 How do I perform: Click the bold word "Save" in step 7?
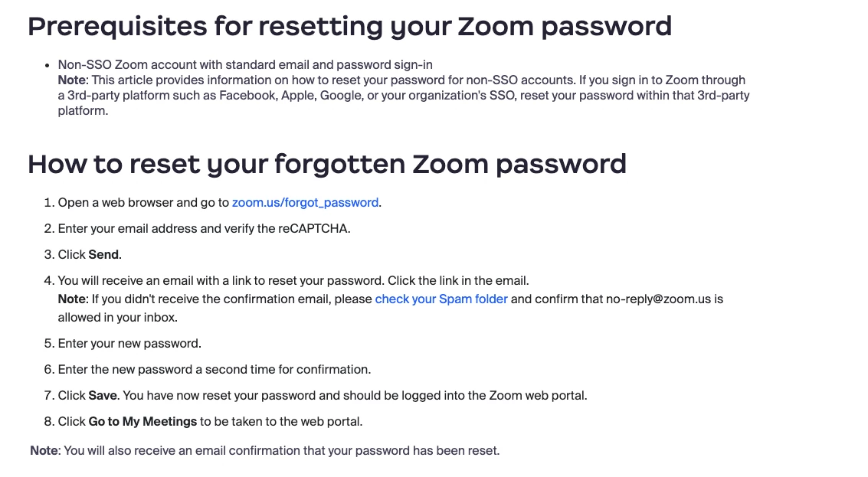(103, 396)
